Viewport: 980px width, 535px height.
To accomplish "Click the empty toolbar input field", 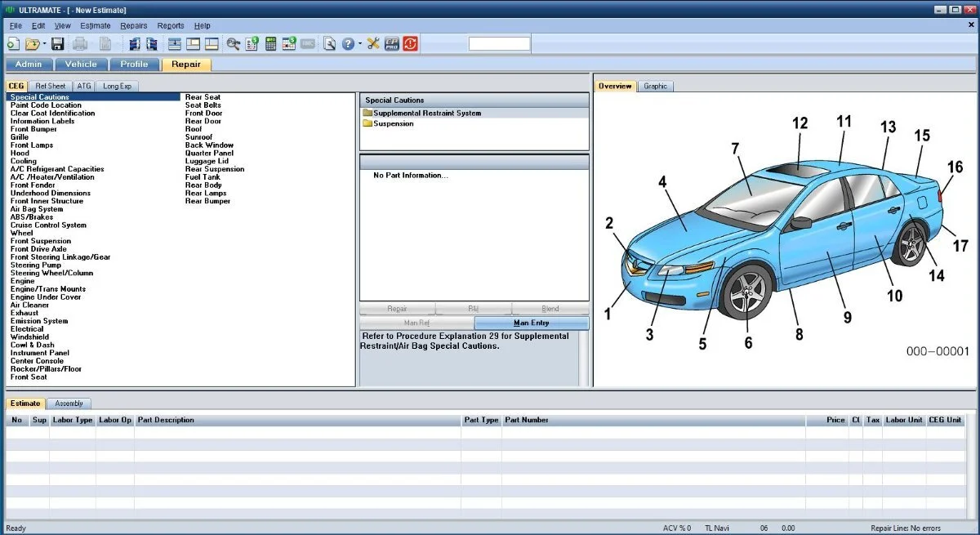I will click(499, 44).
